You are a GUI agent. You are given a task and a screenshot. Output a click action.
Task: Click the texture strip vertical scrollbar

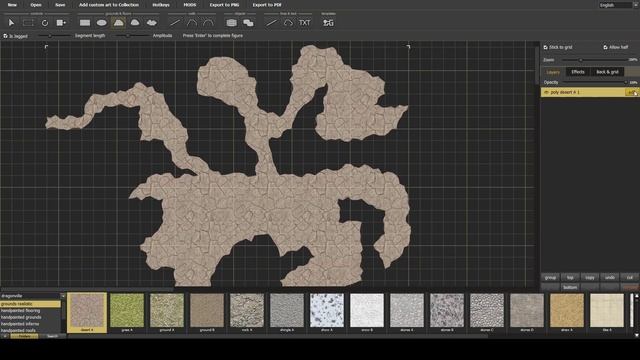coord(636,314)
